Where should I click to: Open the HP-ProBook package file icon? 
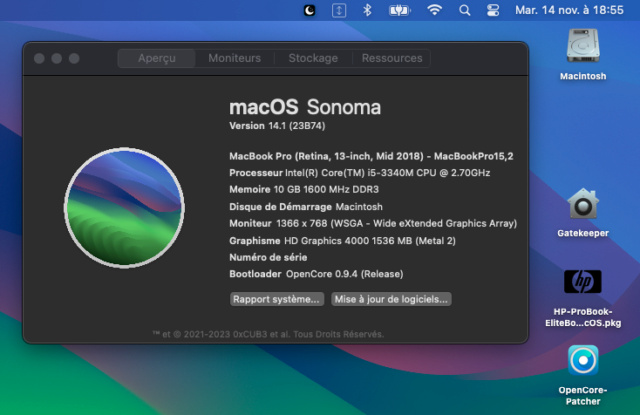click(582, 282)
